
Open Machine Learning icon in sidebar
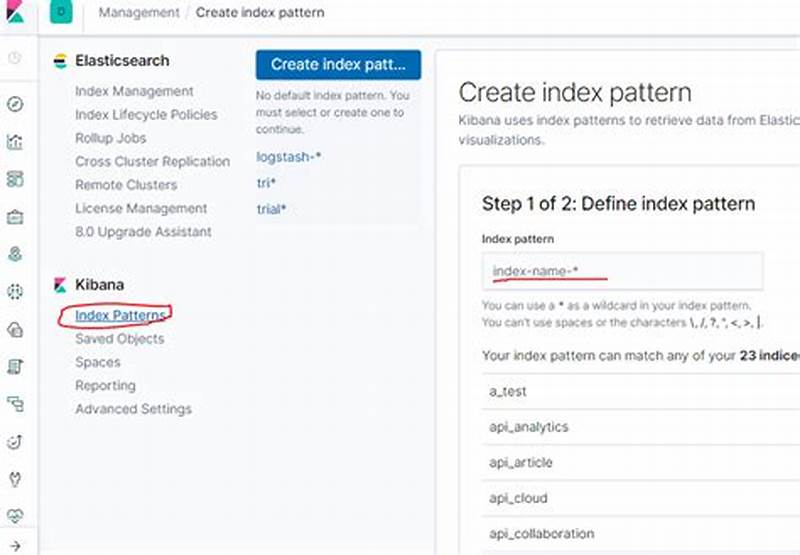(x=15, y=292)
